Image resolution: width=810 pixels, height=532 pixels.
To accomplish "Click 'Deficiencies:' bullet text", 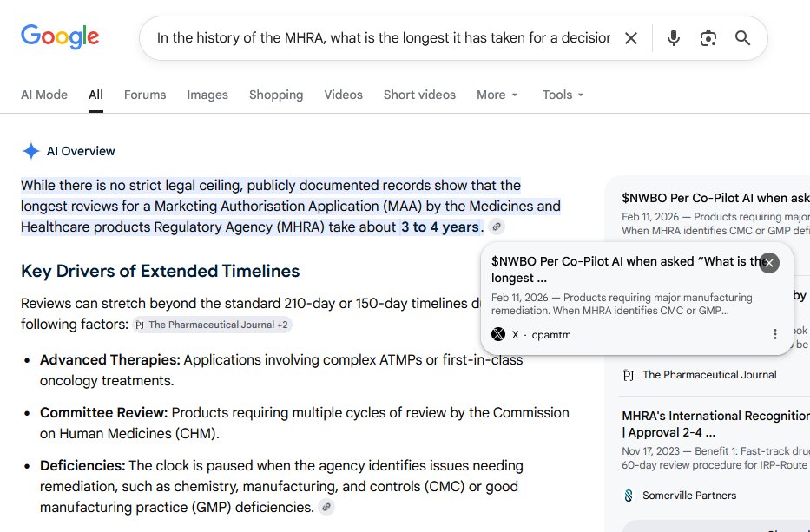I will tap(82, 465).
